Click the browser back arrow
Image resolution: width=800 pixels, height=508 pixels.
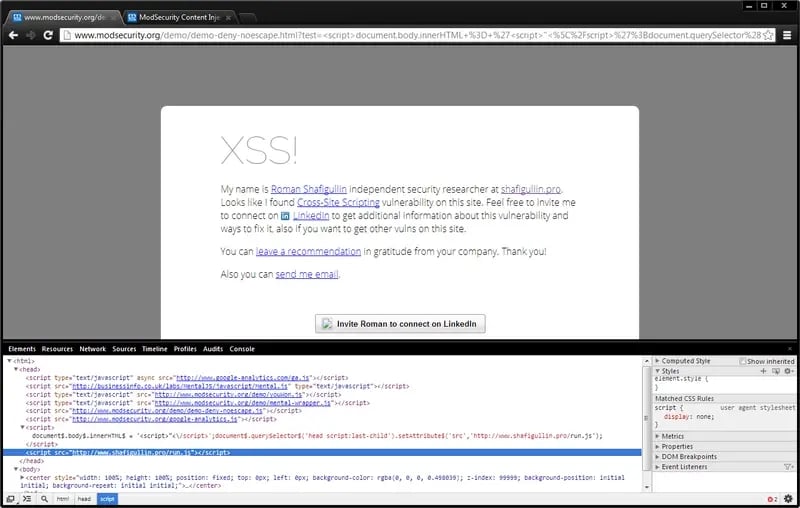coord(13,35)
